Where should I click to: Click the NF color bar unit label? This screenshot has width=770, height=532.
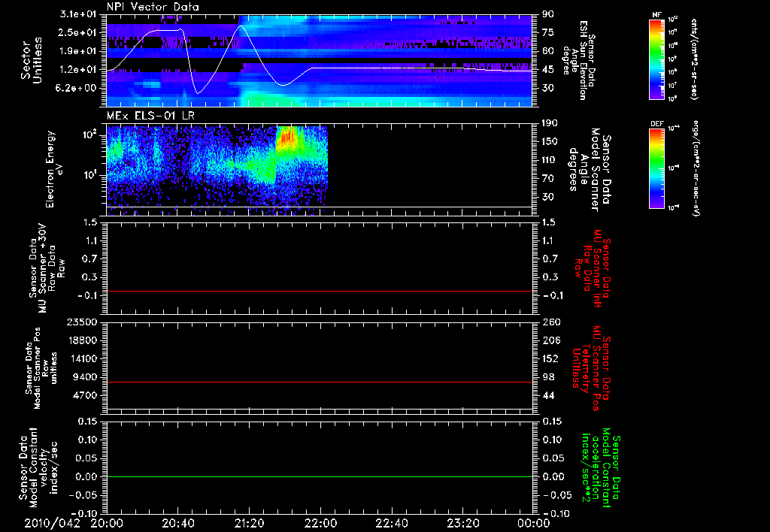[x=694, y=59]
